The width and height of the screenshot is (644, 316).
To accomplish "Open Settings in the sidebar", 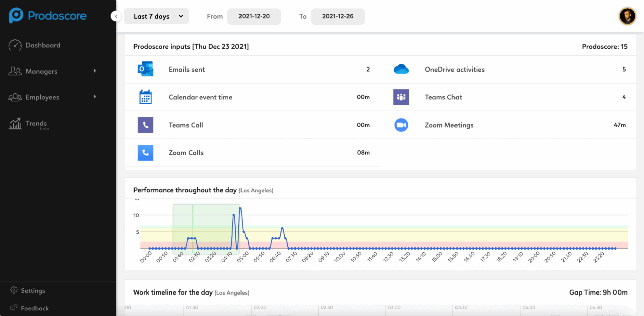I will pyautogui.click(x=33, y=291).
